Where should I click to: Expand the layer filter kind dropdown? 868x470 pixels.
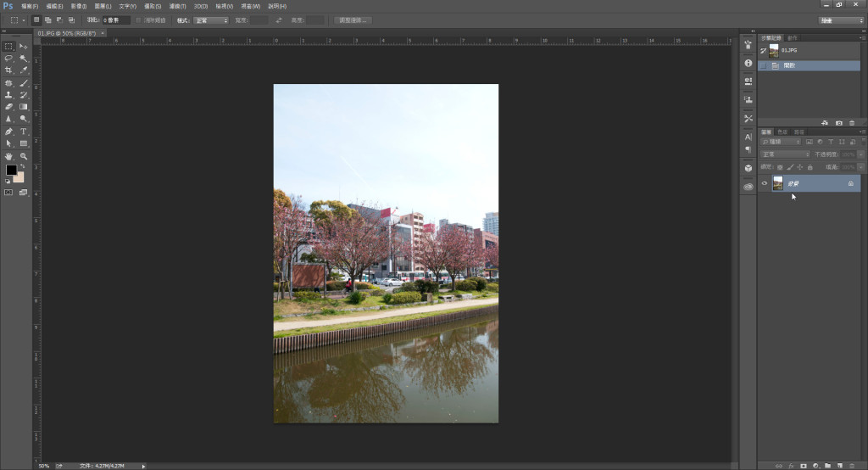[780, 142]
